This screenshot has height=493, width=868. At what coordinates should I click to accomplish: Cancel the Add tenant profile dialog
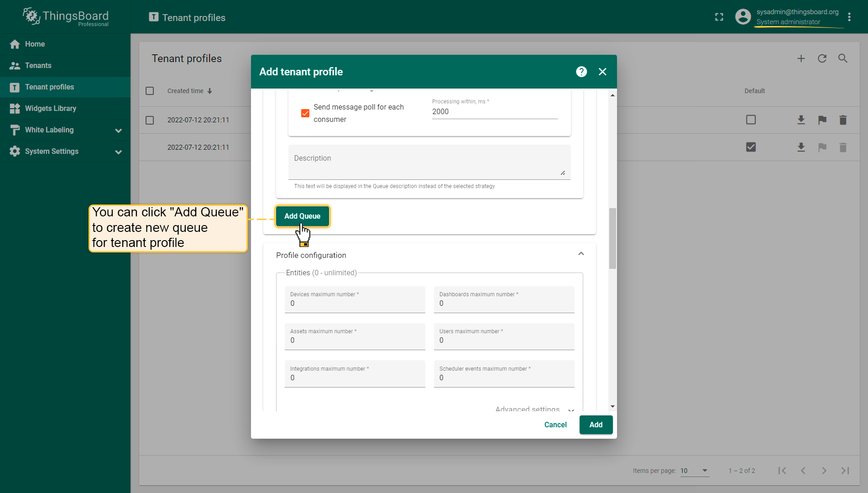pos(555,425)
